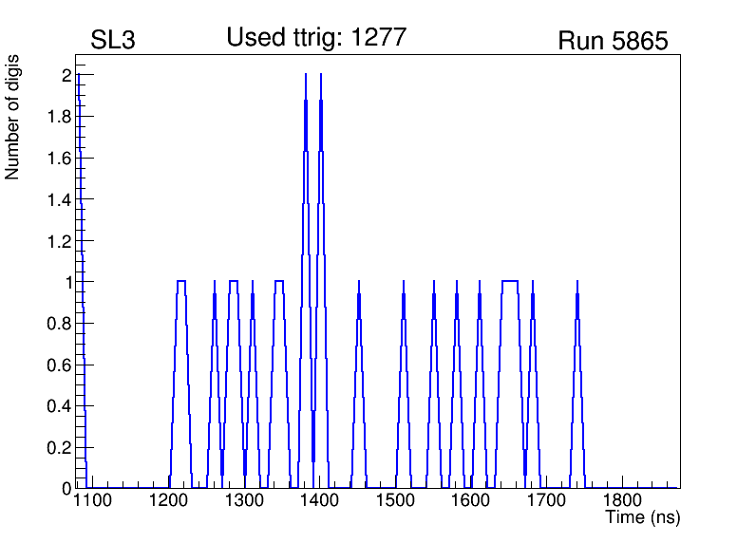Click the top of the rightmost peak near 1740 ns
This screenshot has width=756, height=543.
(576, 282)
